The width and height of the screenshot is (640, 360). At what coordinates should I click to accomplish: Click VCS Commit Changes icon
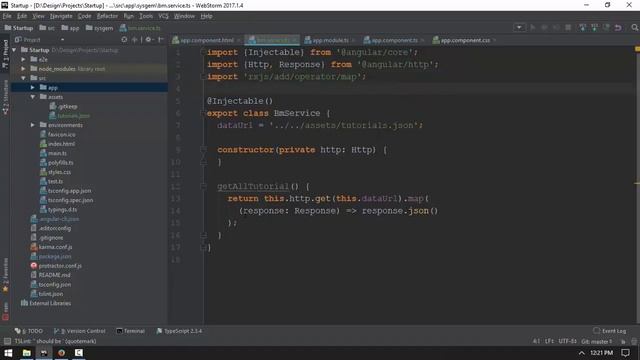pos(594,27)
